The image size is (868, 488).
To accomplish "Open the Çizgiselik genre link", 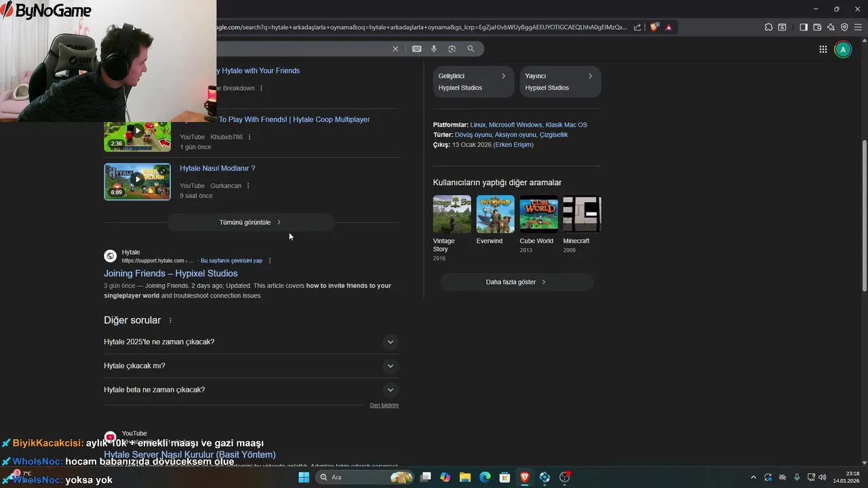I will point(554,135).
